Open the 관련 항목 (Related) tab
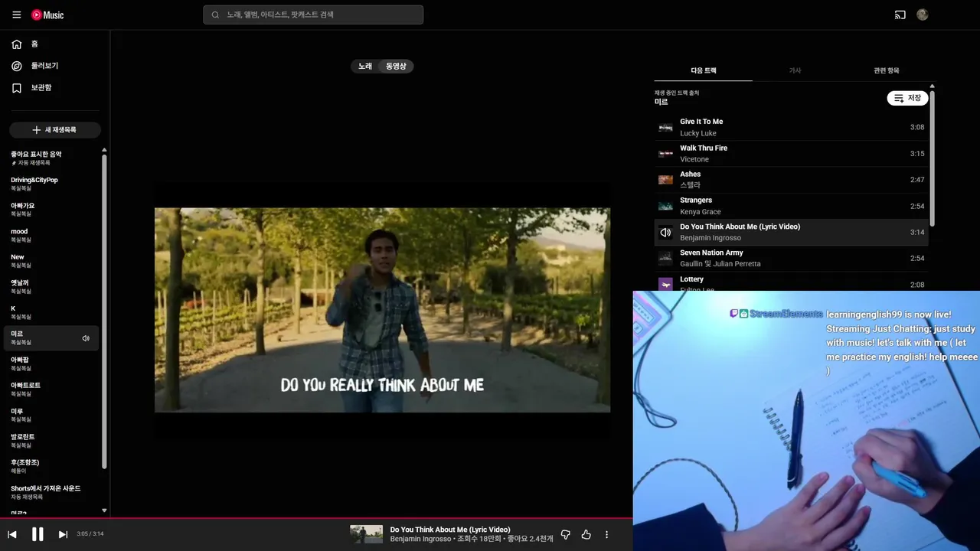This screenshot has width=980, height=551. (887, 70)
